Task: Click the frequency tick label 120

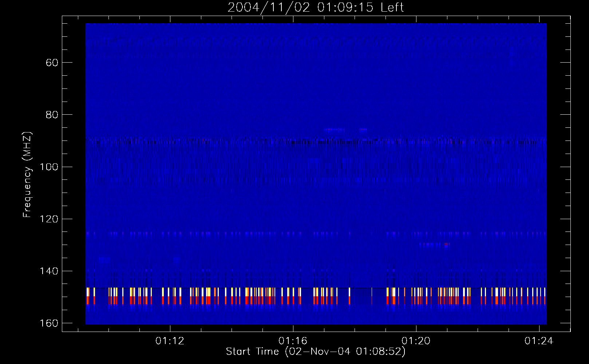Action: click(49, 219)
